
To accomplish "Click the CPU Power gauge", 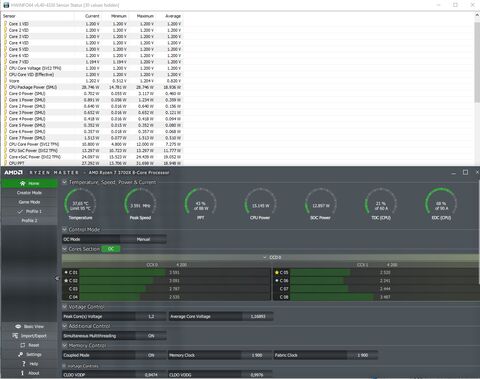I will 260,204.
